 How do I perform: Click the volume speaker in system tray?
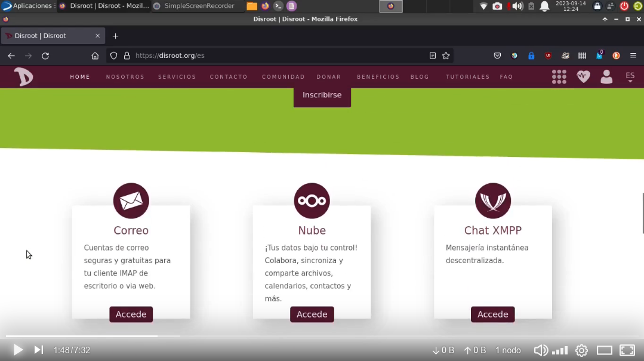[x=517, y=6]
